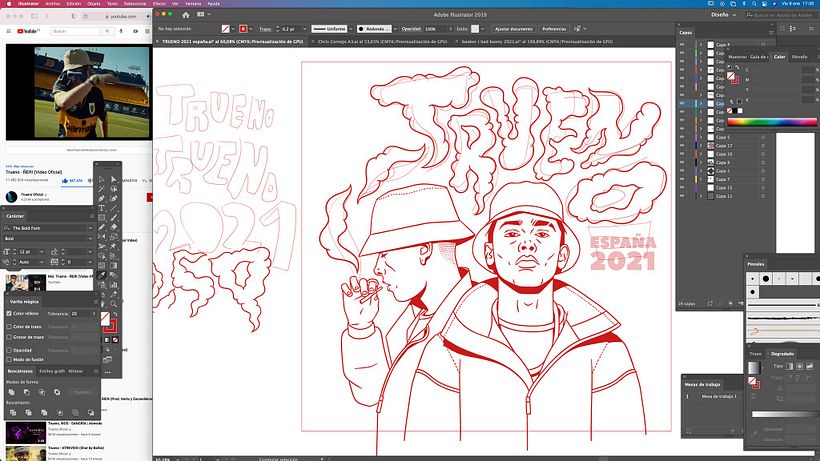Uncheck the Color relleno checkbox
This screenshot has height=461, width=820.
[x=9, y=314]
